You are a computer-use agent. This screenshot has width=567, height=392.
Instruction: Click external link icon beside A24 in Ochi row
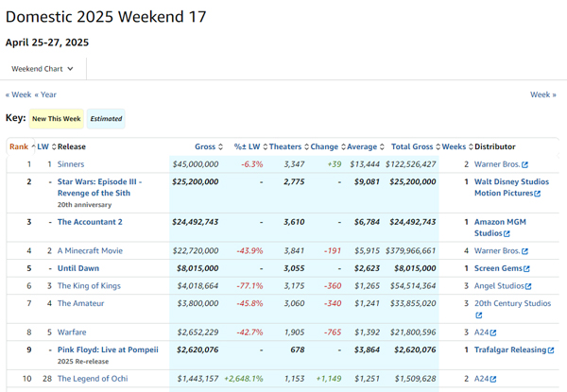[493, 379]
